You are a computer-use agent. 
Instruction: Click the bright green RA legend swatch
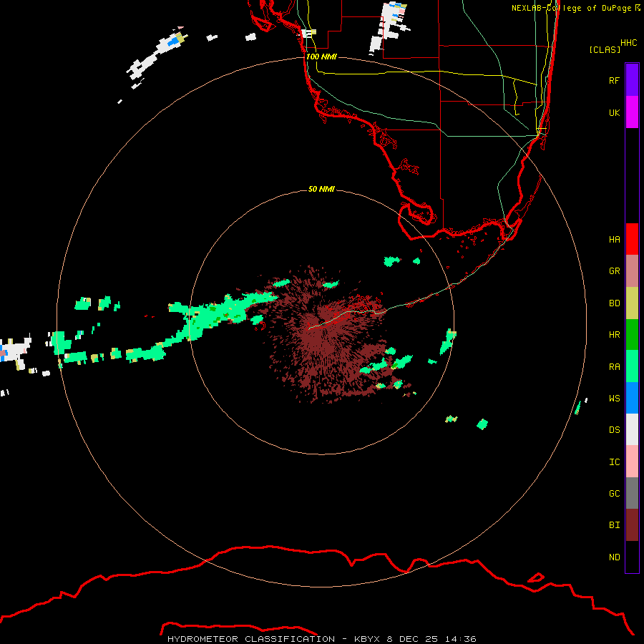(x=632, y=366)
